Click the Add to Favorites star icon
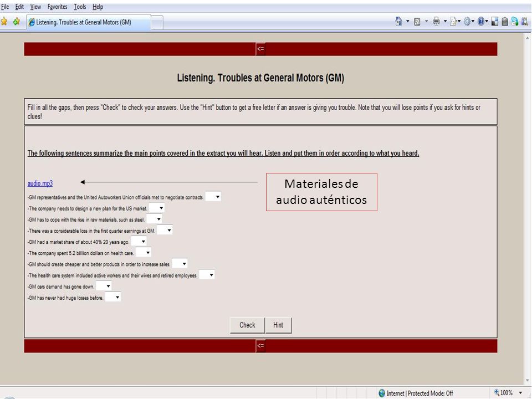This screenshot has width=532, height=399. pyautogui.click(x=16, y=22)
